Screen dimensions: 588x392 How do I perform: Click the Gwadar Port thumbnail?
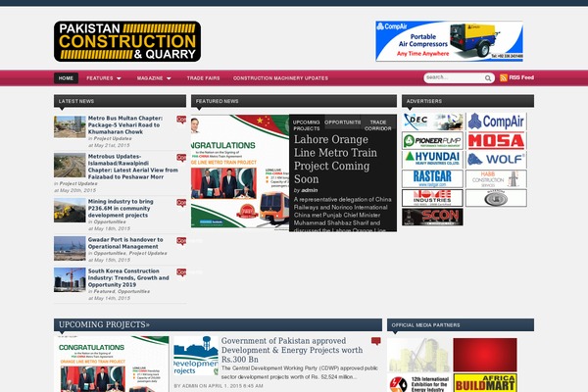(x=70, y=248)
